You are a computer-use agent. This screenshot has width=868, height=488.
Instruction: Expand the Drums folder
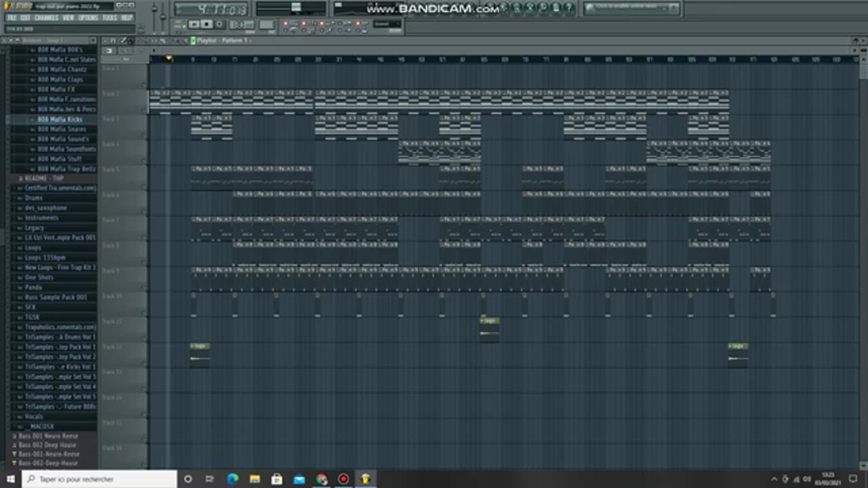click(33, 198)
